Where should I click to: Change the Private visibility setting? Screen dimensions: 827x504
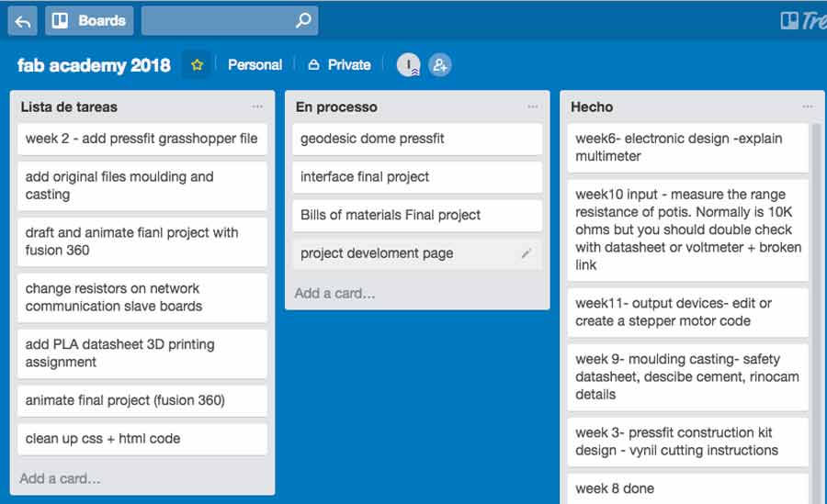coord(339,65)
